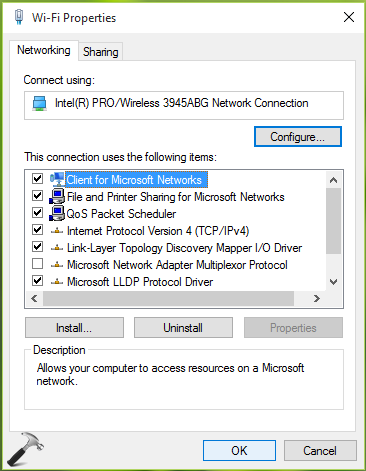Select the Microsoft LLDP Protocol Driver icon

click(57, 282)
